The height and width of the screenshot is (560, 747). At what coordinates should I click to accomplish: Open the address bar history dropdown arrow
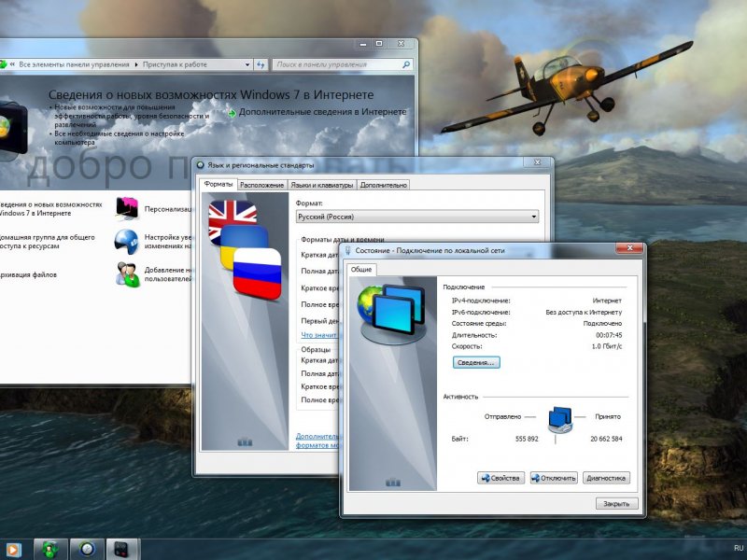(x=247, y=64)
